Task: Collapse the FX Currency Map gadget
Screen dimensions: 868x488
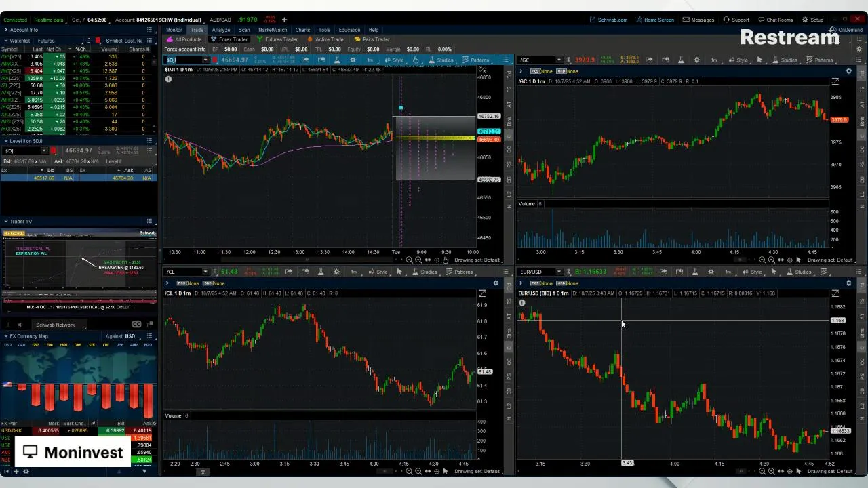Action: pos(5,335)
